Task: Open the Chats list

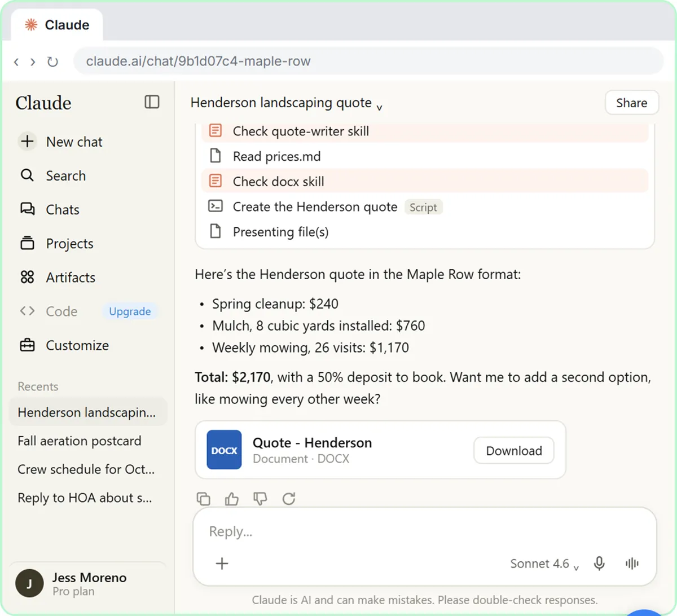Action: click(x=50, y=209)
